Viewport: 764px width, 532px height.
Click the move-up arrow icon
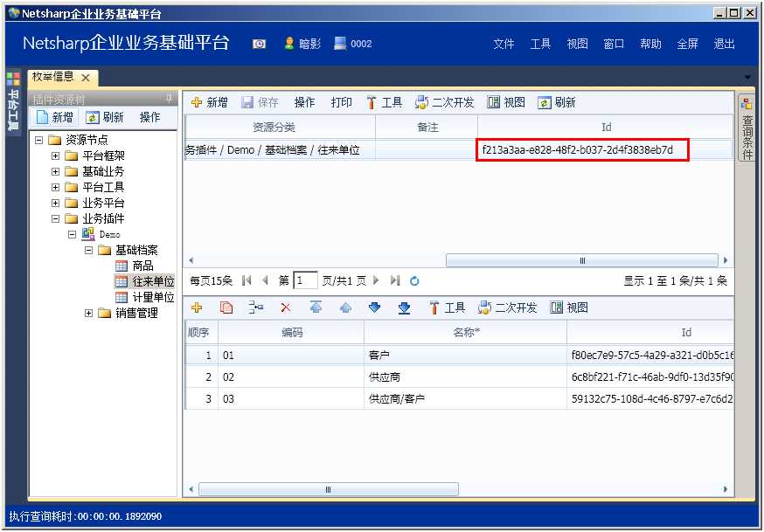[345, 307]
